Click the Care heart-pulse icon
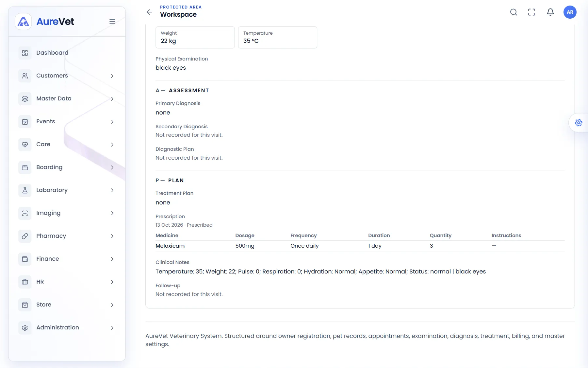 coord(25,145)
